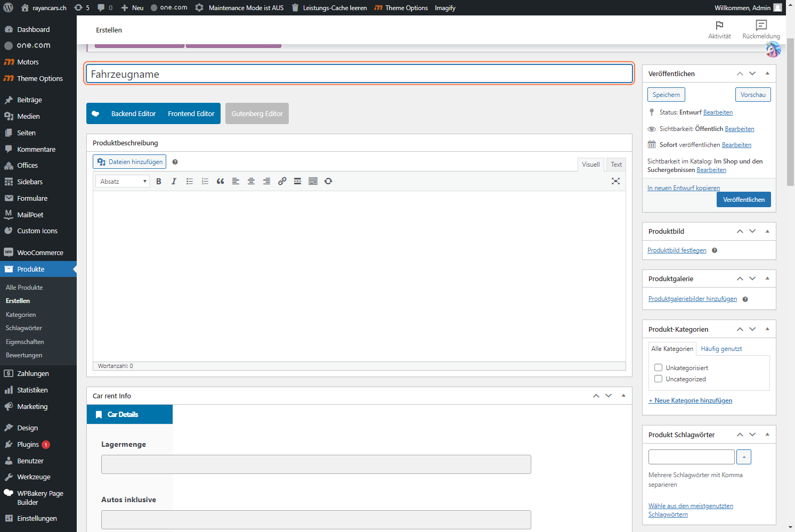
Task: Click the Produktbild festlegen link
Action: tap(677, 250)
